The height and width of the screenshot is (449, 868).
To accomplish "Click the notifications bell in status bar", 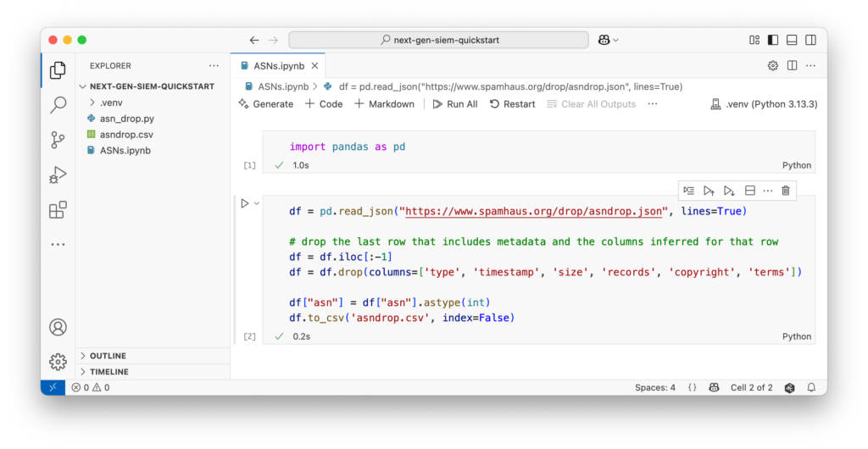I will pyautogui.click(x=811, y=387).
